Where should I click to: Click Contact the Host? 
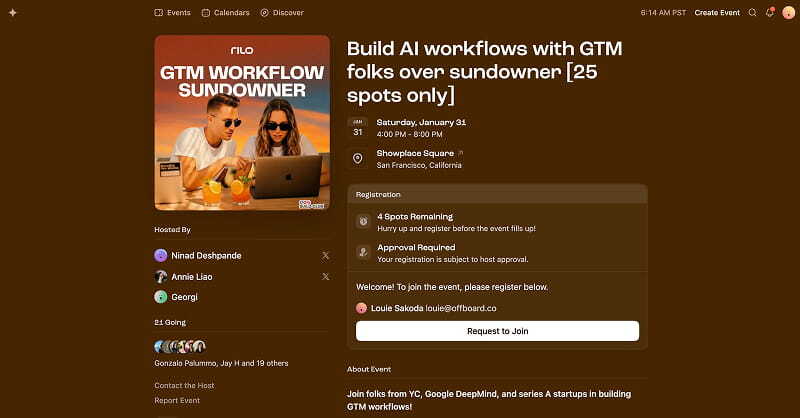tap(184, 385)
